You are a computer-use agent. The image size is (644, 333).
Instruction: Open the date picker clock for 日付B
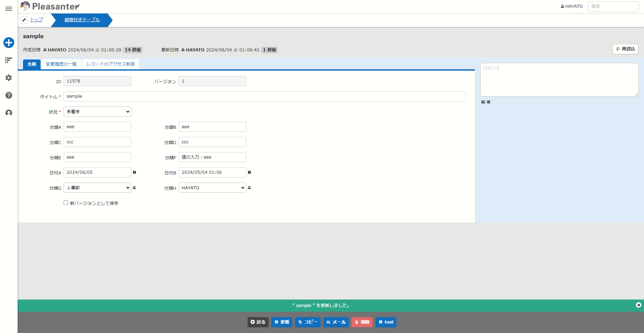[x=250, y=172]
